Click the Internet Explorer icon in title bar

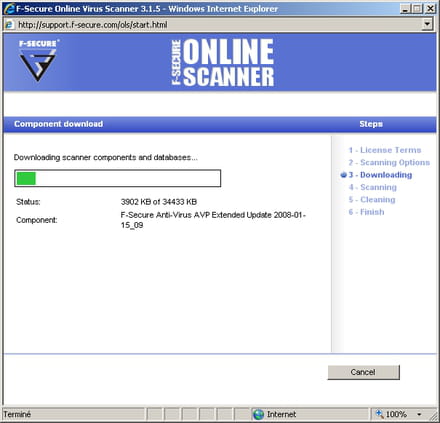pyautogui.click(x=9, y=9)
